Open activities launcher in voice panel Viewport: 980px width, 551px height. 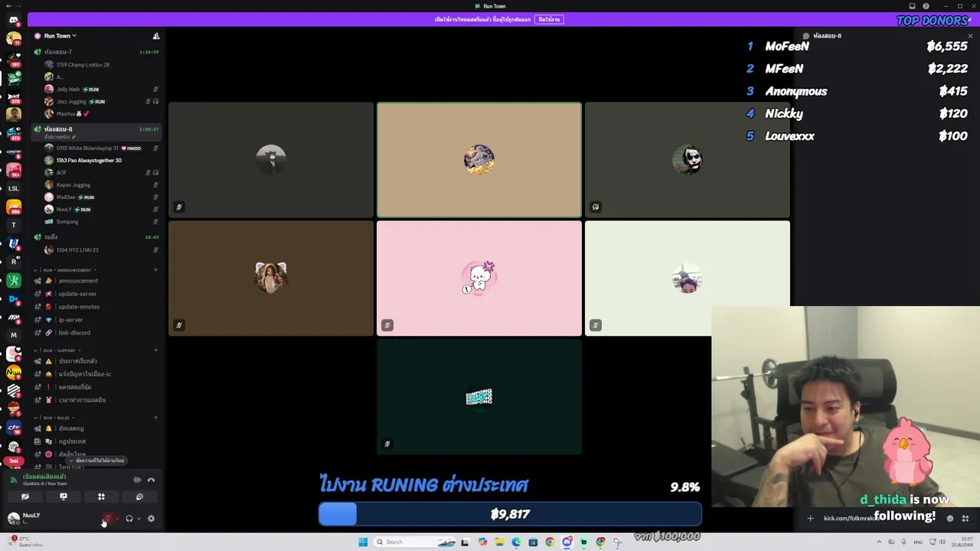(x=101, y=497)
